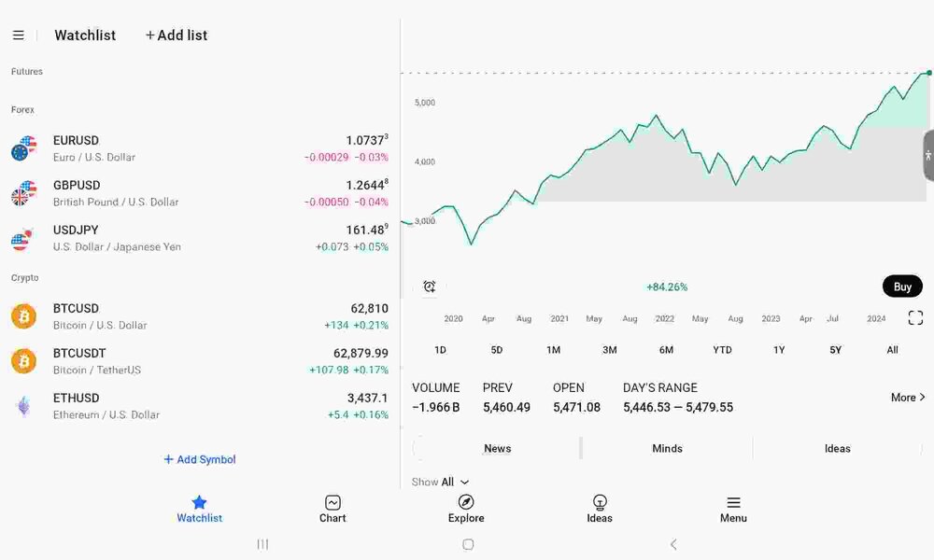
Task: Open the Menu icon in bottom navigation
Action: pos(733,502)
